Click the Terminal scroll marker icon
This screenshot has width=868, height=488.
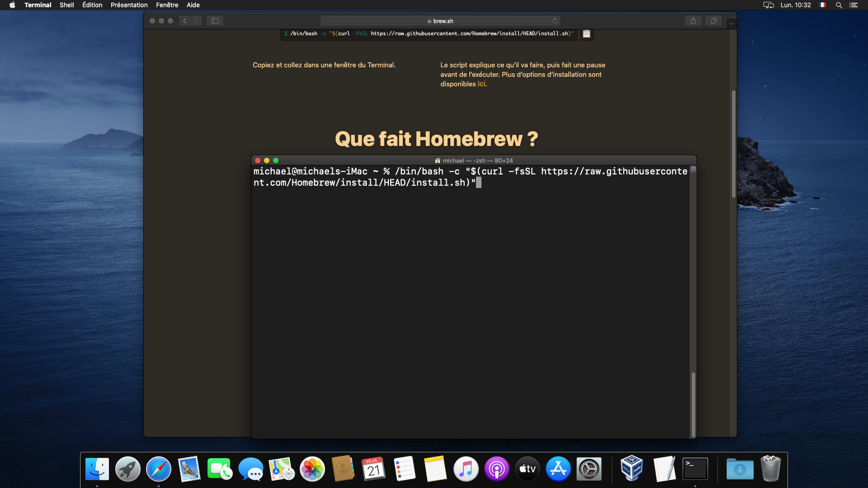coord(693,169)
